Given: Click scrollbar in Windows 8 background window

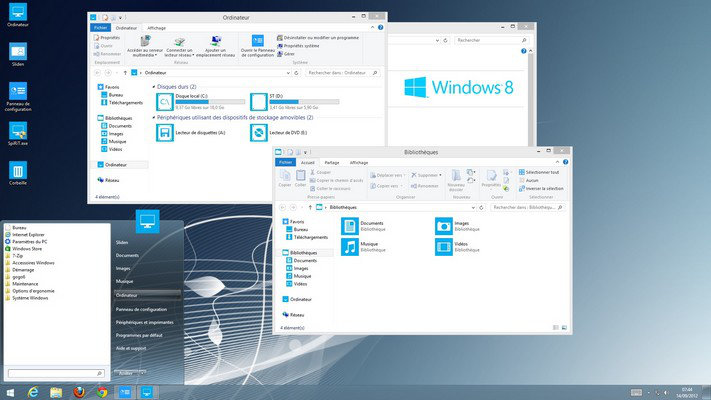Looking at the screenshot, I should pyautogui.click(x=531, y=96).
